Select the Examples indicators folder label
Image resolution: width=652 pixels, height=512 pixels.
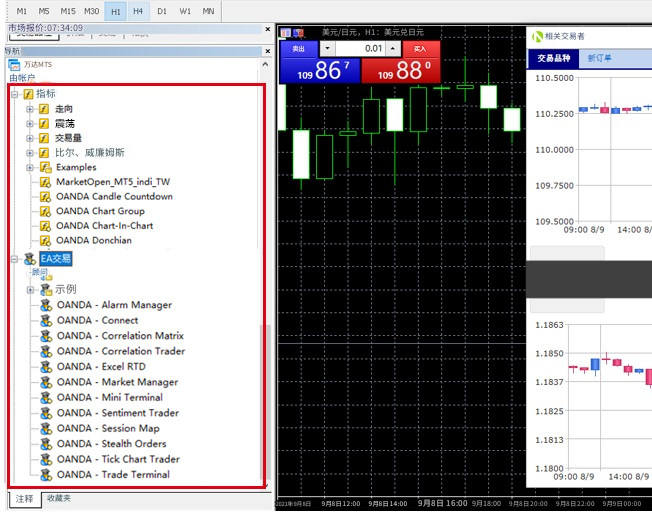(x=76, y=167)
